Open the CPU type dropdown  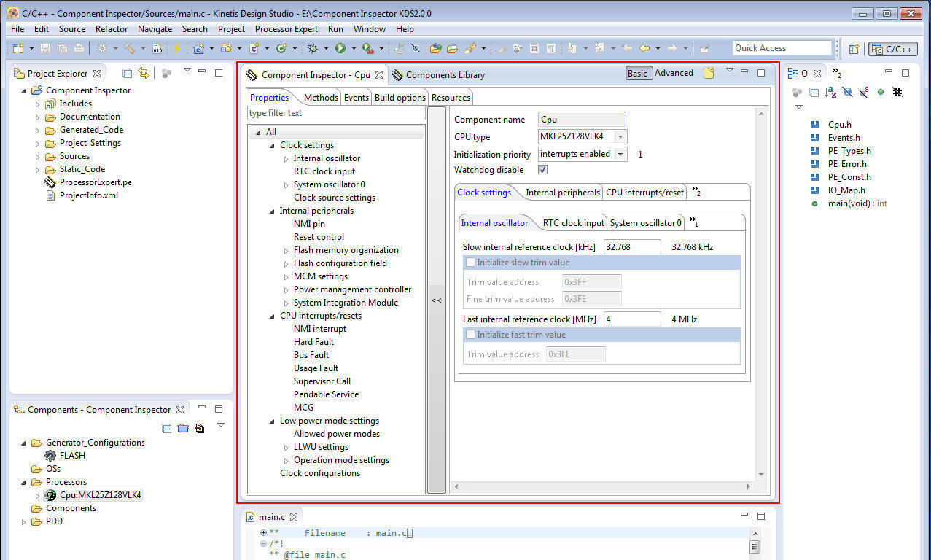(620, 137)
